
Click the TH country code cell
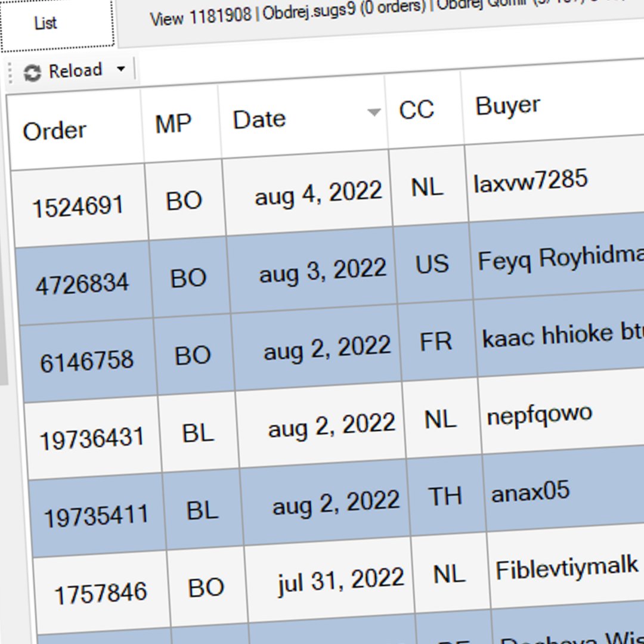tap(445, 496)
